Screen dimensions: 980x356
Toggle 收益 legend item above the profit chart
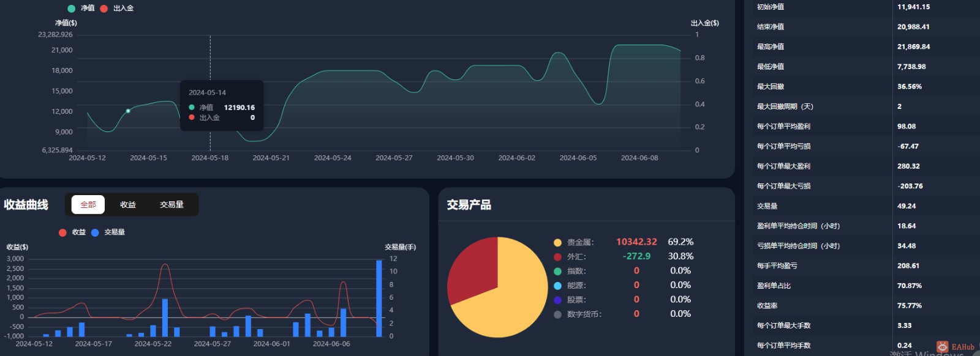point(72,232)
